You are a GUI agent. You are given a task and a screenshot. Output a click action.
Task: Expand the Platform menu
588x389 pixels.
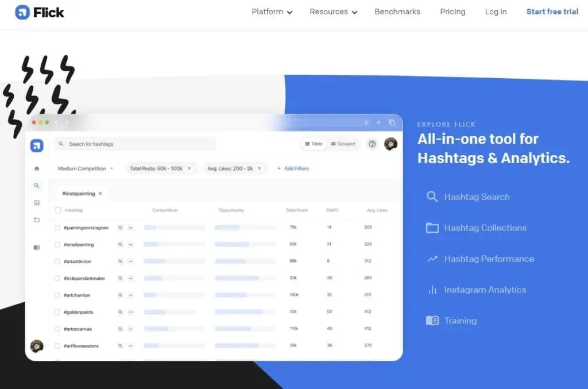tap(272, 11)
